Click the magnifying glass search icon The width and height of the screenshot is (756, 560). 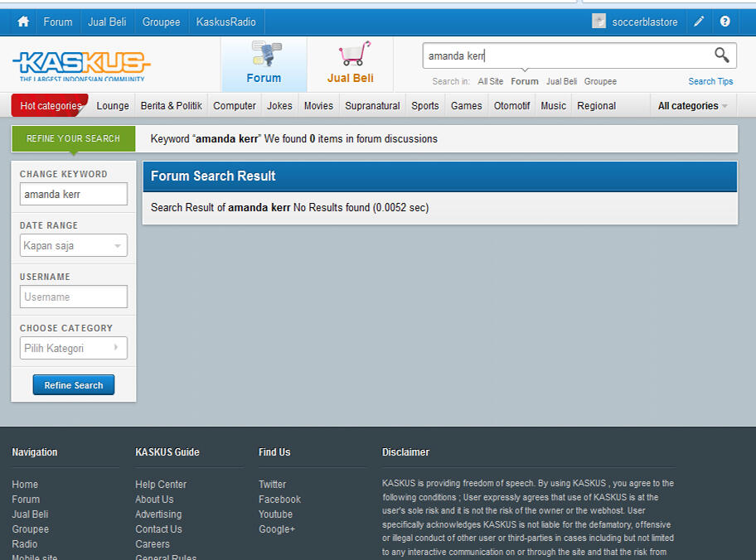(x=721, y=56)
